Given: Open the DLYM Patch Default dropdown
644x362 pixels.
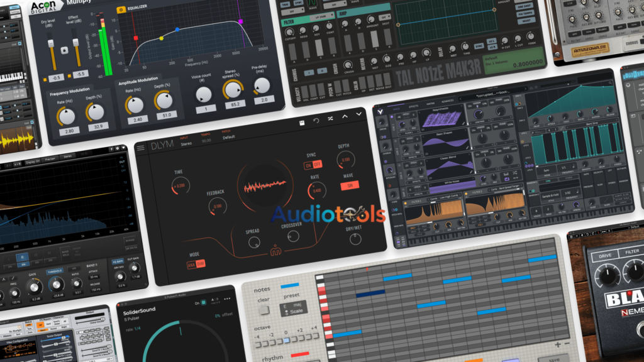Looking at the screenshot, I should click(x=229, y=138).
